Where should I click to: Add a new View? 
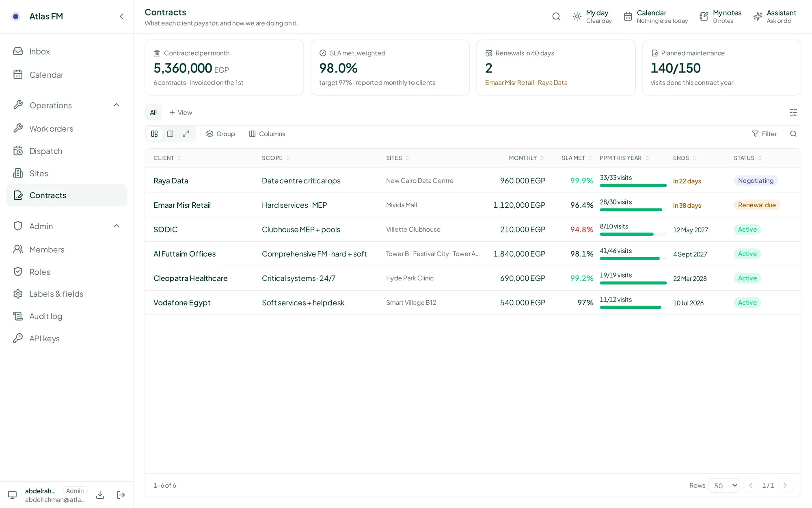181,113
